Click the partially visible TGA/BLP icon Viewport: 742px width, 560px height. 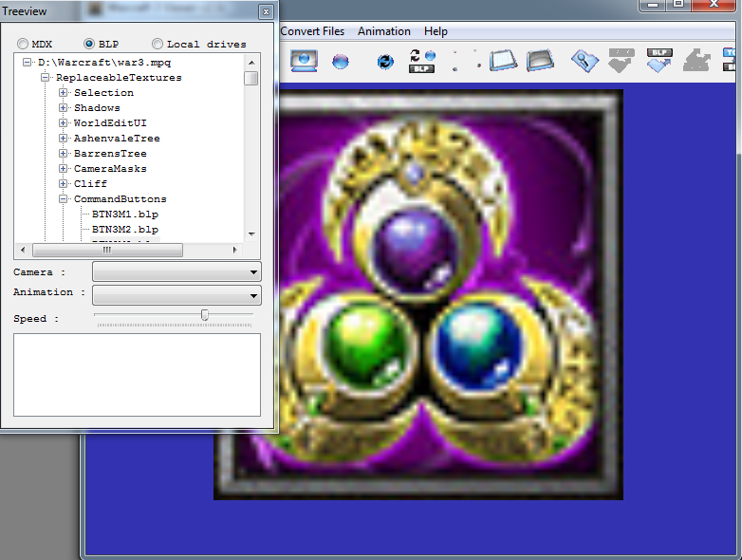[x=732, y=60]
